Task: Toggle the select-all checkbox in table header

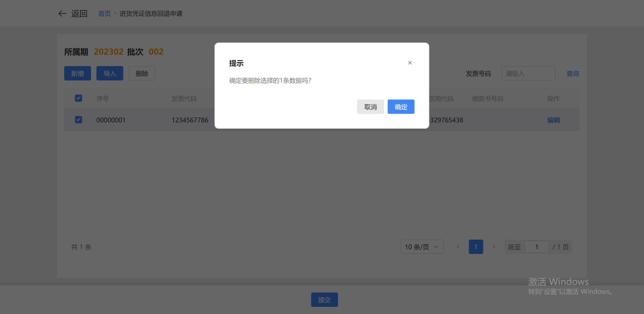Action: pos(78,98)
